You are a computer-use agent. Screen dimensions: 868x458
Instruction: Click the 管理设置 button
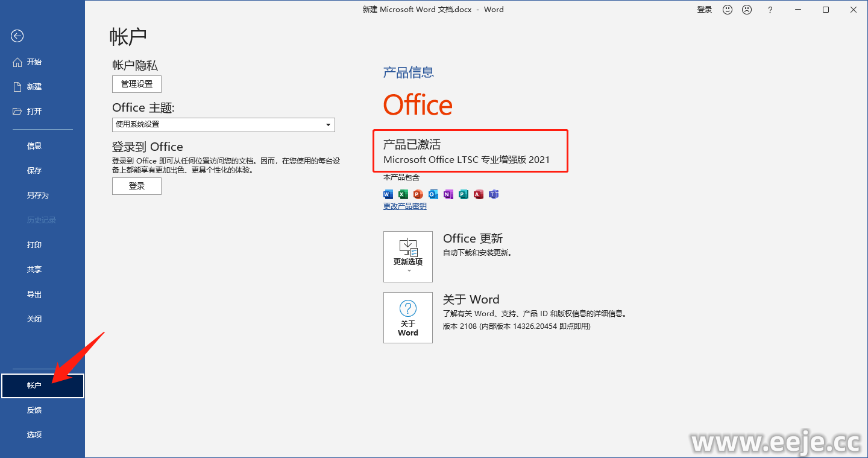point(137,84)
